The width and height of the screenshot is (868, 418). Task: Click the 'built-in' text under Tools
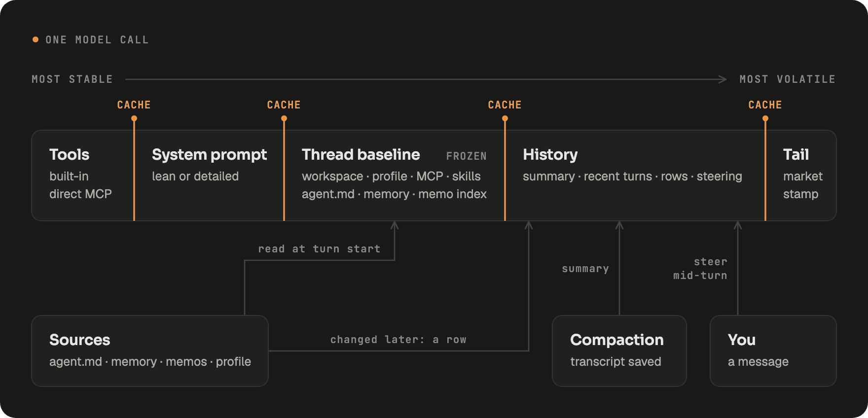[69, 176]
